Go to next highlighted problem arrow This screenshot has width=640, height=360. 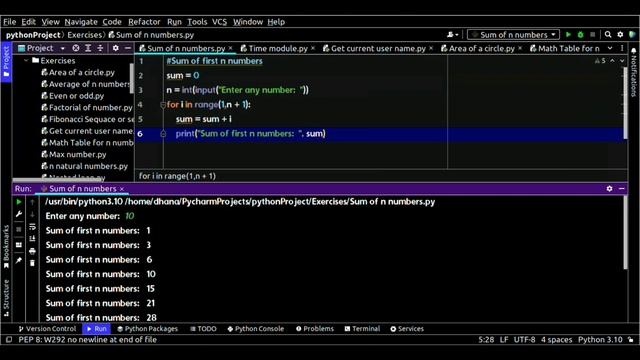click(622, 61)
